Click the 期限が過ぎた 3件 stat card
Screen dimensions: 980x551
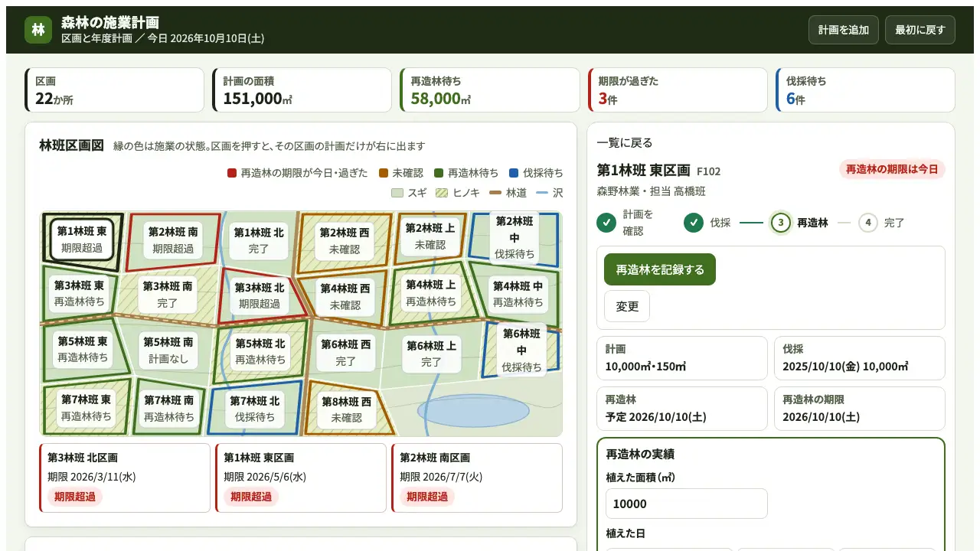click(x=678, y=90)
